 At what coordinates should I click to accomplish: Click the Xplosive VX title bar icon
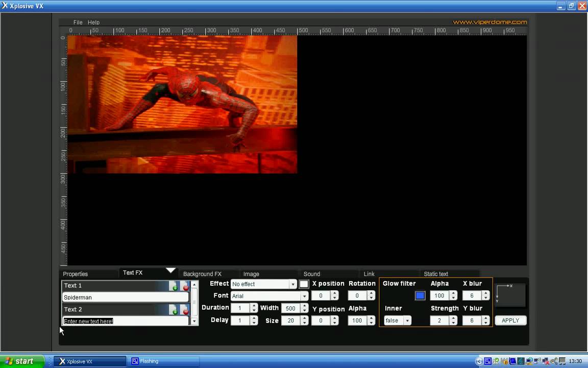(5, 6)
